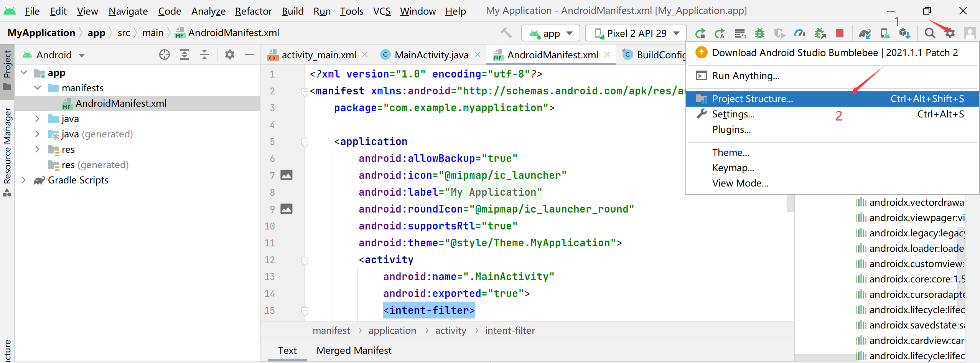Close the AndroidManifest.xml tab
The height and width of the screenshot is (363, 980).
(x=607, y=54)
